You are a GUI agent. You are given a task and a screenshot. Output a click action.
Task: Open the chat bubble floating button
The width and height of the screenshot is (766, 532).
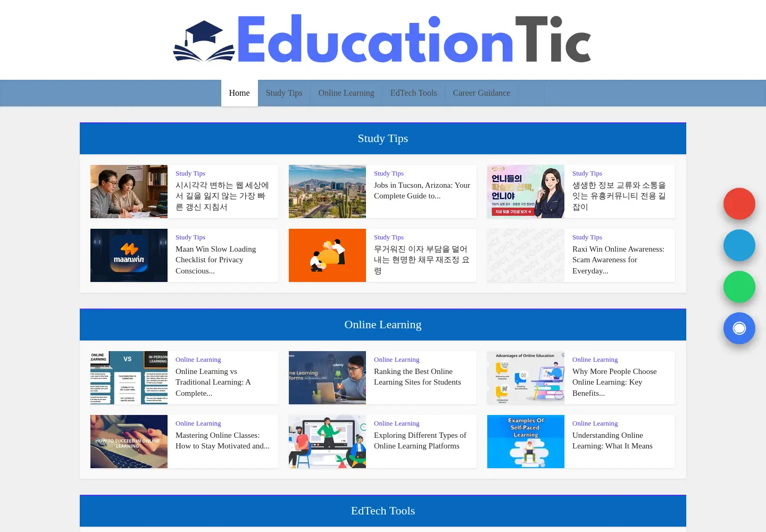pyautogui.click(x=739, y=328)
